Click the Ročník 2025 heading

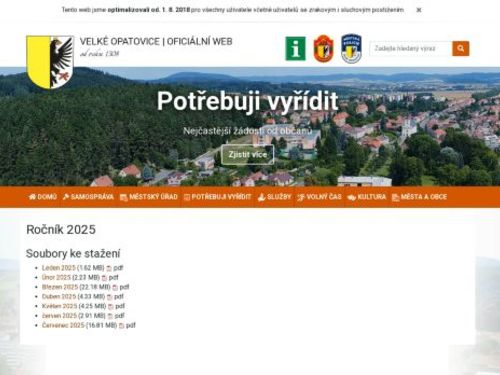click(61, 230)
